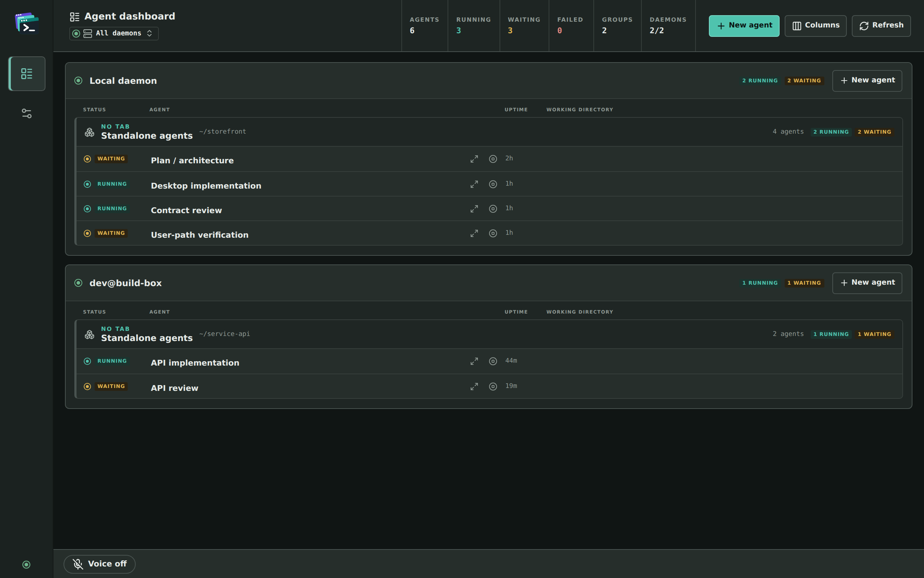Click the RUNNING count in header stats

tap(474, 26)
